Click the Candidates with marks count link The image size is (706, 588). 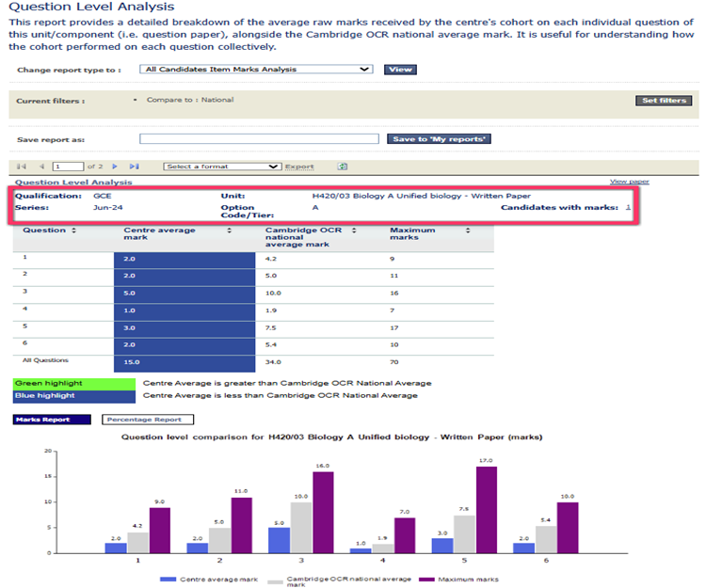628,207
